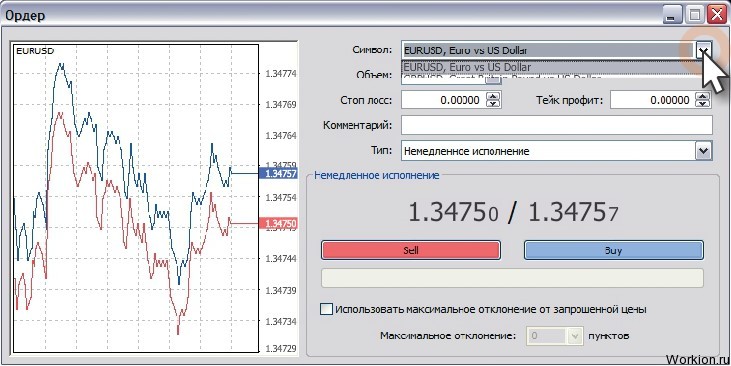This screenshot has height=366, width=731.
Task: Click the blue Buy button
Action: [x=614, y=250]
